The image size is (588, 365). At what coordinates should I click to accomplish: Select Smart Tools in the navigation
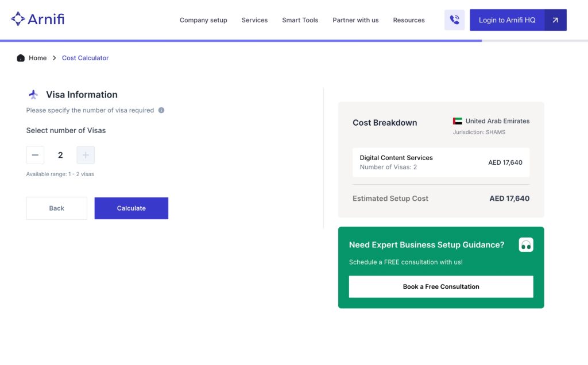[x=300, y=20]
